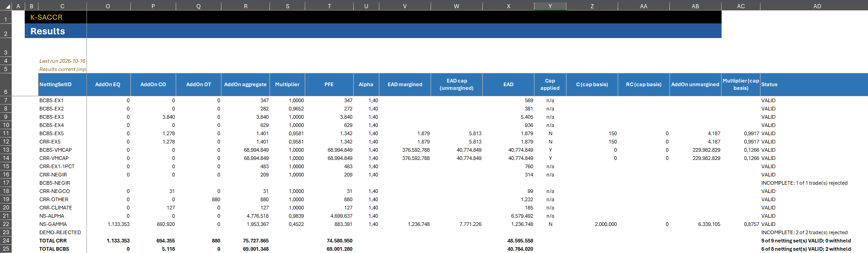The image size is (868, 253).
Task: Click the Cap applied header cell
Action: [550, 84]
